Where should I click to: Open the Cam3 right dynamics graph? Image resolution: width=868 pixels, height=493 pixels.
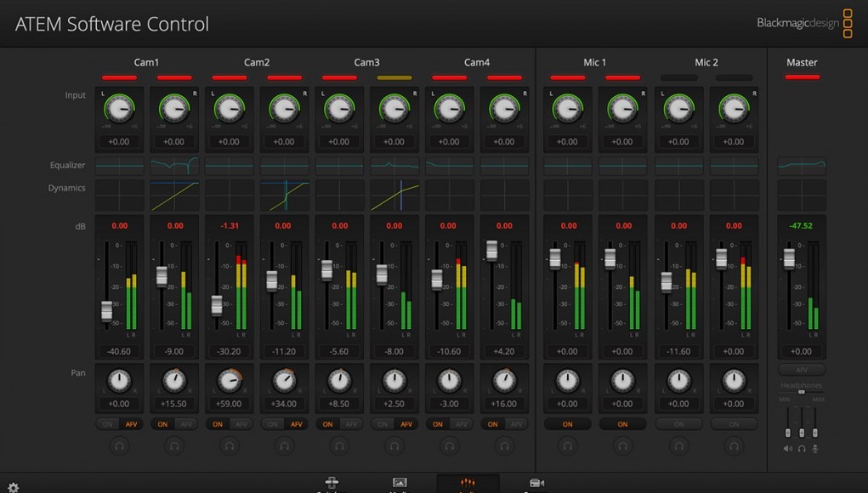(x=394, y=195)
